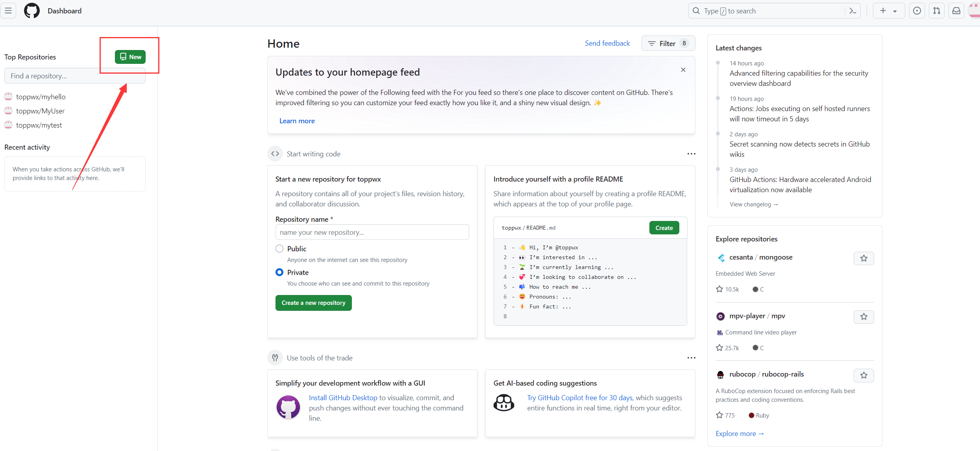The height and width of the screenshot is (451, 980).
Task: Open toppwx/myhello repository
Action: click(x=41, y=97)
